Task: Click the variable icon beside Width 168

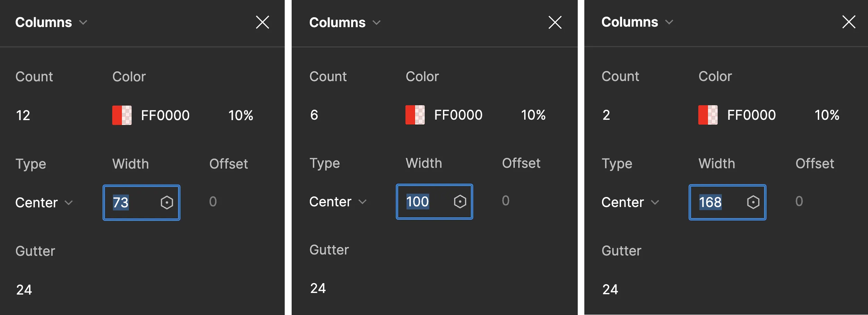Action: 753,202
